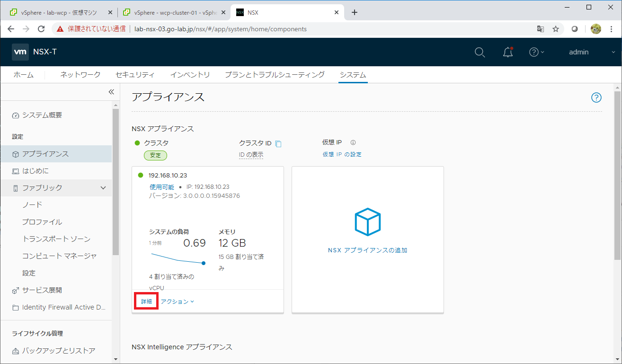Open the help question mark menu

pos(536,52)
